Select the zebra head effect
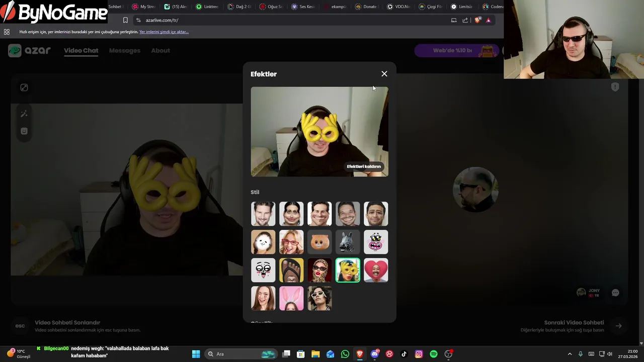The height and width of the screenshot is (362, 644). click(348, 242)
